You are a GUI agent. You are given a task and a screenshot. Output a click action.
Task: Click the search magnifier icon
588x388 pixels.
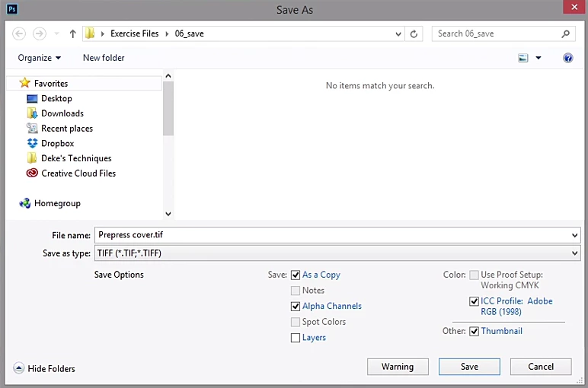565,33
